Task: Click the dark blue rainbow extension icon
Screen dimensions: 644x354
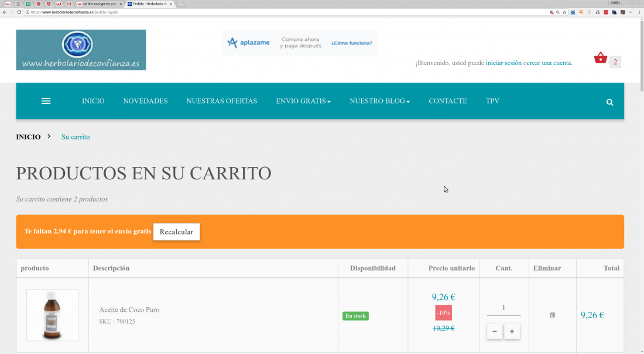Action: click(614, 12)
